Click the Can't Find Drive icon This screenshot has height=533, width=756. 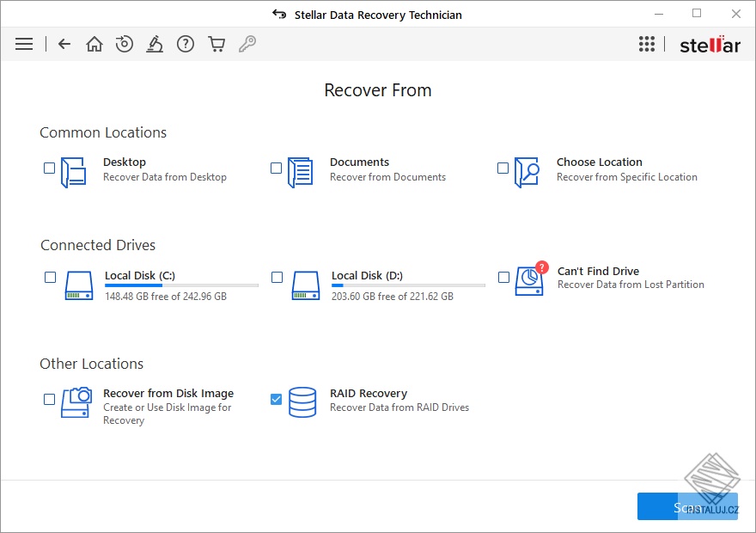tap(531, 279)
